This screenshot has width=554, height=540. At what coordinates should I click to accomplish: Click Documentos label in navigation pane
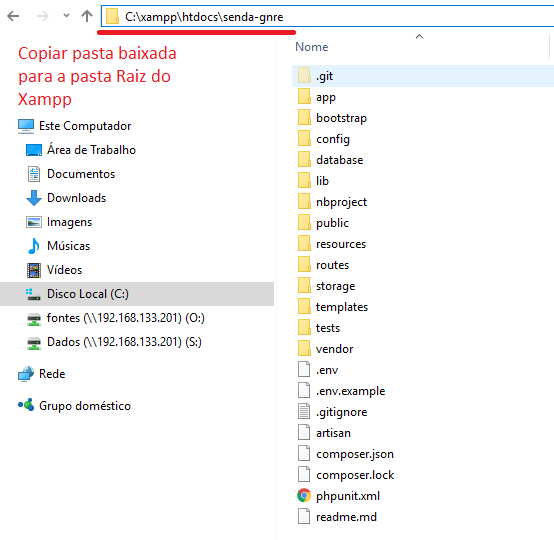click(81, 174)
